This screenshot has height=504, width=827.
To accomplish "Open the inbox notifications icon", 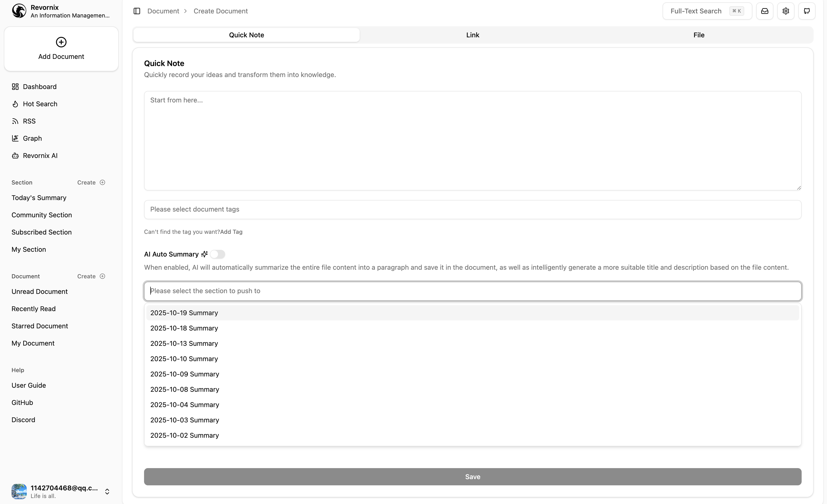I will (765, 11).
